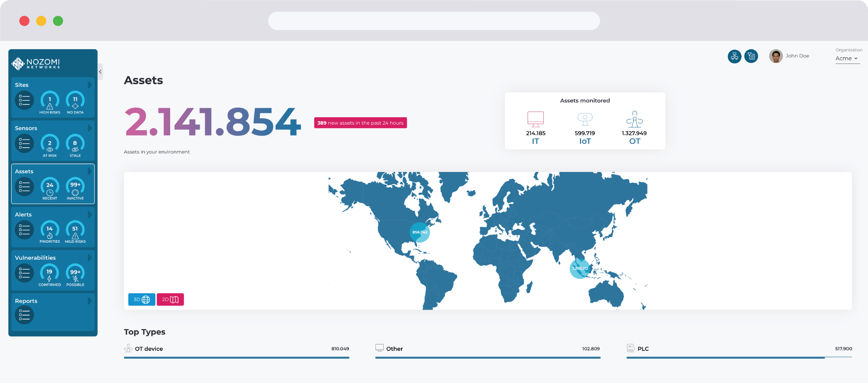Select the Vulnerabilities menu section

point(36,258)
